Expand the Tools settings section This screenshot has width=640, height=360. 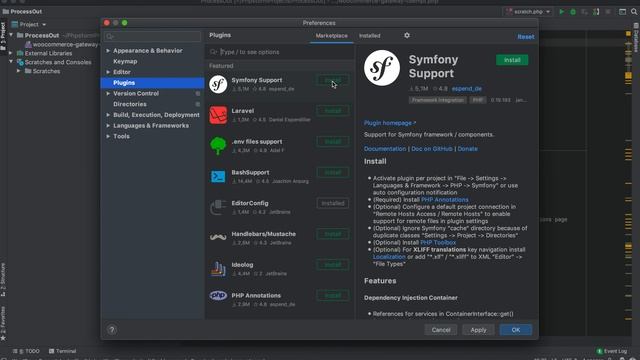pyautogui.click(x=108, y=136)
